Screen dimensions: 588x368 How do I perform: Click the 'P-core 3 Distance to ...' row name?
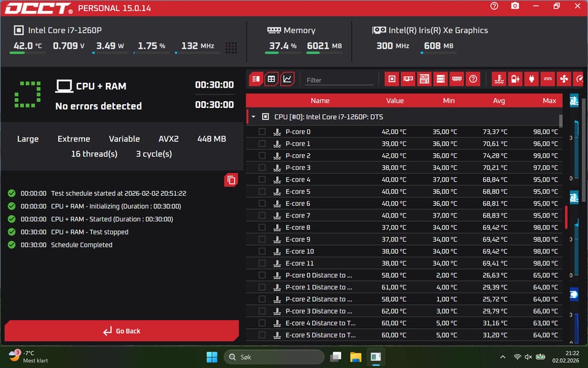[318, 311]
